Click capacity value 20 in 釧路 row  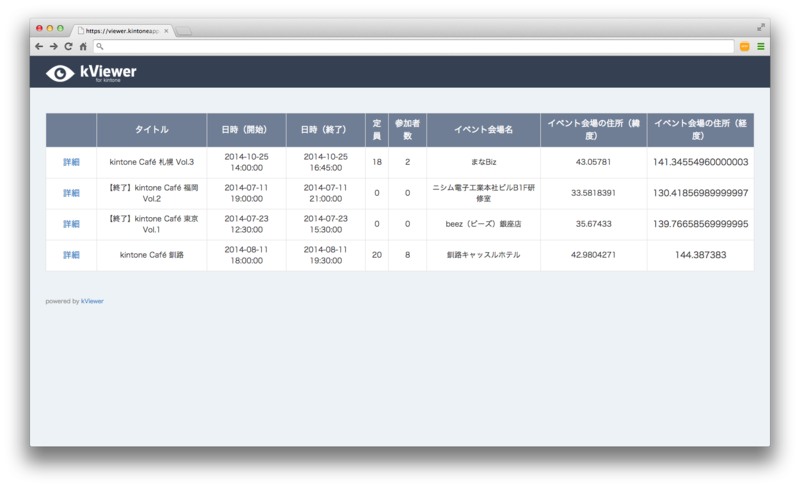377,255
